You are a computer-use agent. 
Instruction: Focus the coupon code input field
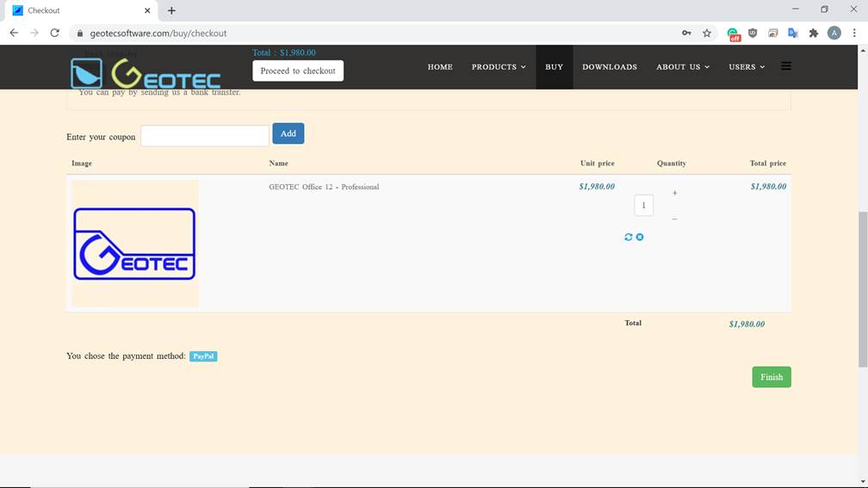[205, 136]
